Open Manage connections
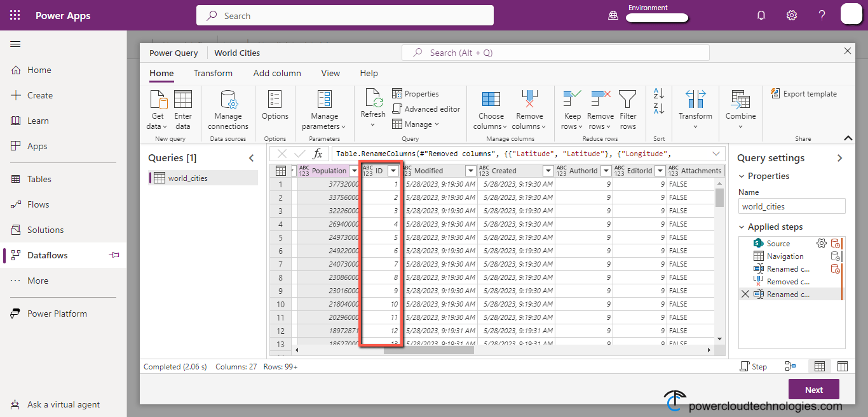 (x=228, y=110)
